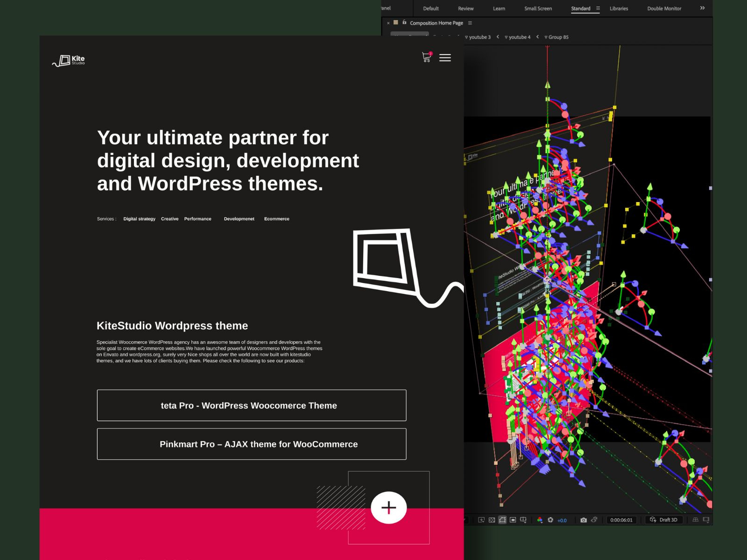Switch to the Review workspace

465,8
